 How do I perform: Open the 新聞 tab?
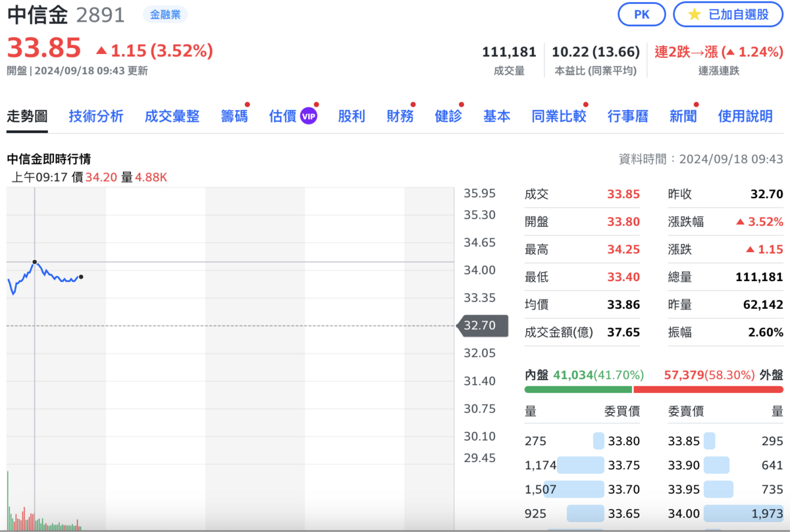tap(683, 117)
